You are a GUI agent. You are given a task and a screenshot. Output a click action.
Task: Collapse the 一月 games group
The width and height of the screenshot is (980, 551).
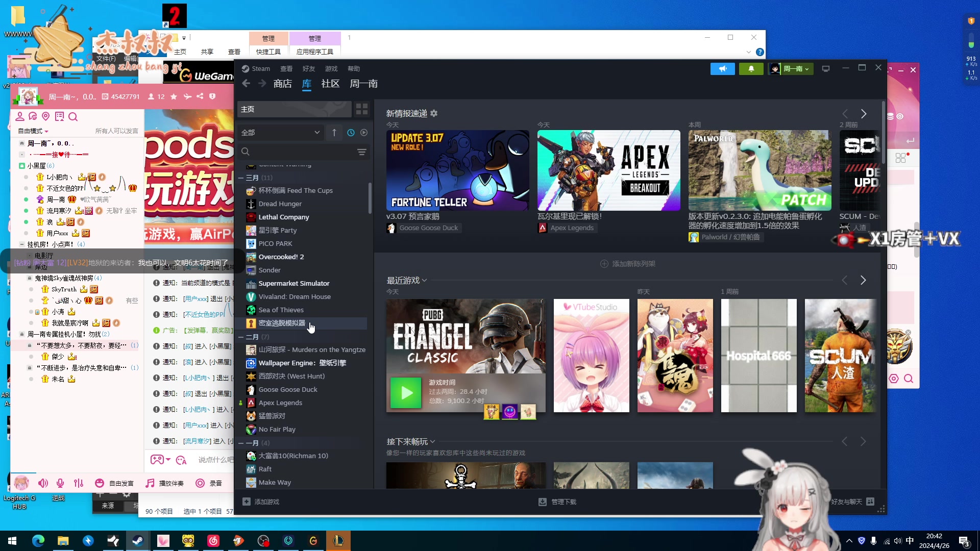point(241,443)
